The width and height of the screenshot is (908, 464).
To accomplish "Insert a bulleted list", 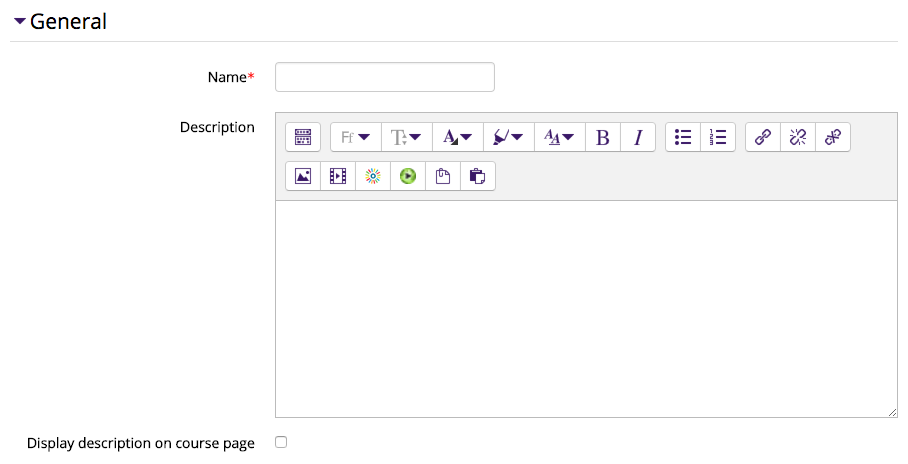I will click(x=683, y=137).
